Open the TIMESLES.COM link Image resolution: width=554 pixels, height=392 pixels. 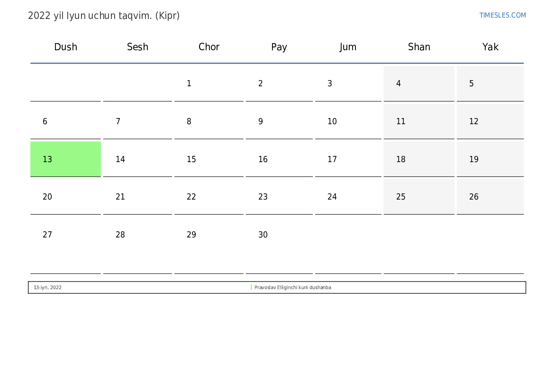coord(502,15)
